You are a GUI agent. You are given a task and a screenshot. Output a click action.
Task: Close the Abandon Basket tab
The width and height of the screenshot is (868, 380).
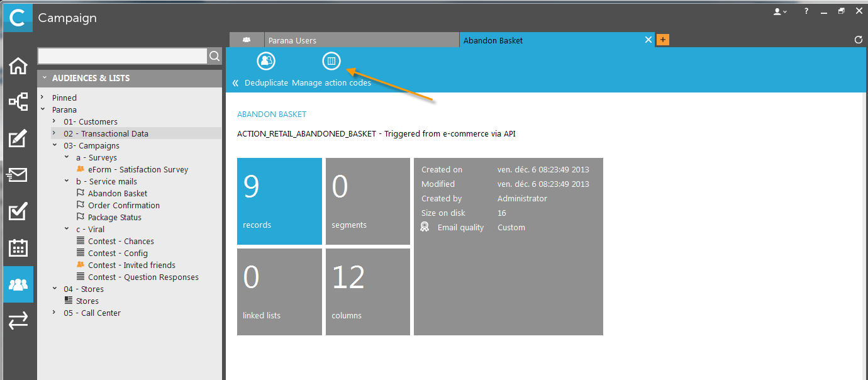(648, 40)
